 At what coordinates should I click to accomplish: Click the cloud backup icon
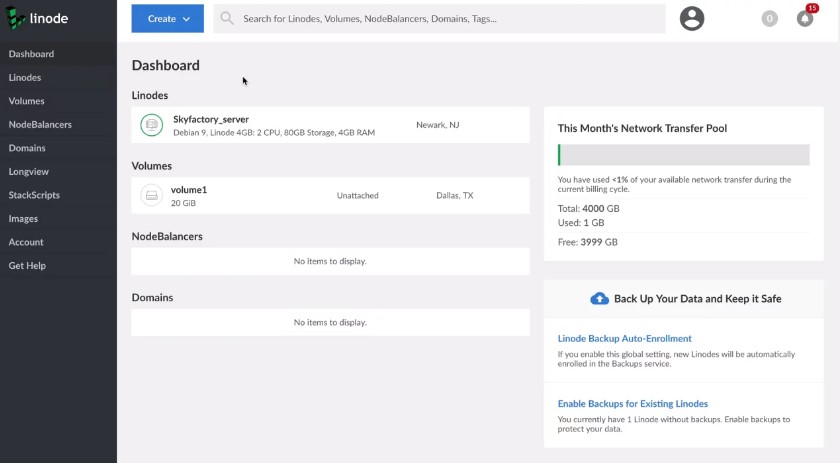(x=599, y=298)
